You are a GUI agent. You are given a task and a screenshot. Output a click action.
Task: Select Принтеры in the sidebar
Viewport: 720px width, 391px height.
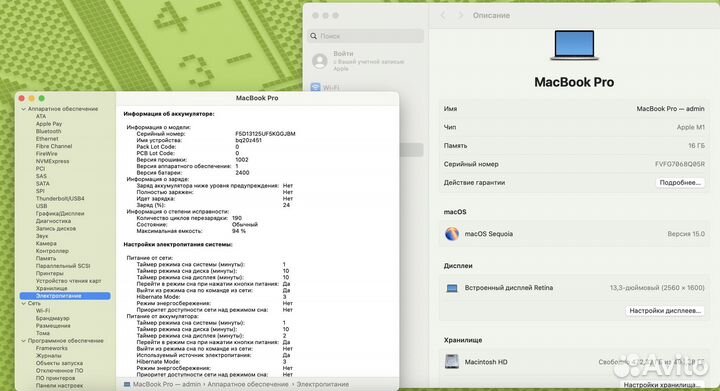tap(49, 273)
